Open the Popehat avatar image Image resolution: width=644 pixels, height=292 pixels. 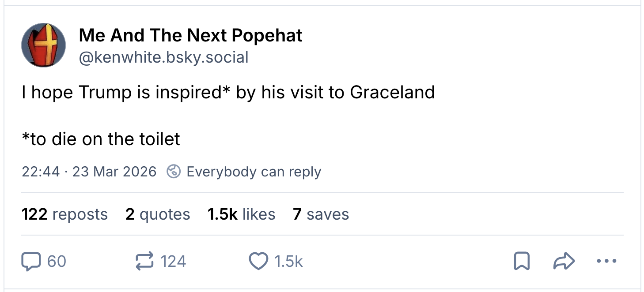[x=44, y=45]
